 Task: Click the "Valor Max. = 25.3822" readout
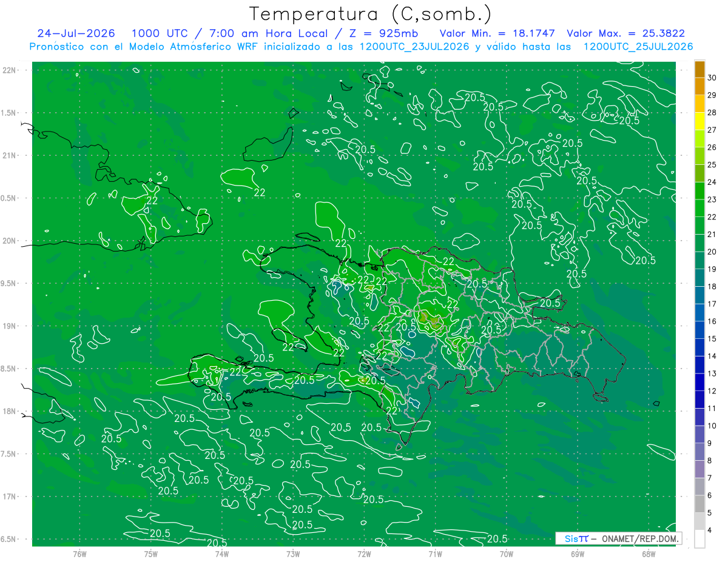pyautogui.click(x=625, y=34)
